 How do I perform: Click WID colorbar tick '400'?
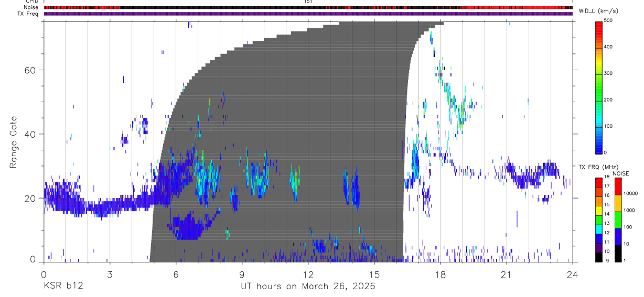coord(608,47)
